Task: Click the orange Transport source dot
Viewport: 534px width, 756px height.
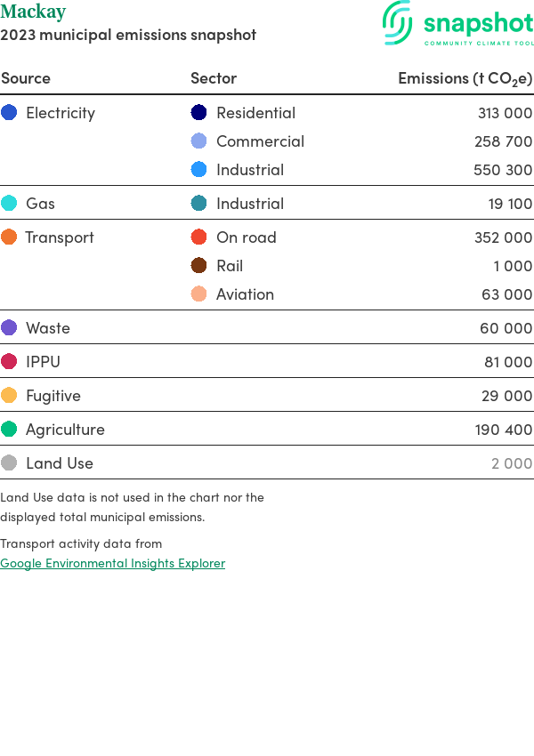Action: 9,237
